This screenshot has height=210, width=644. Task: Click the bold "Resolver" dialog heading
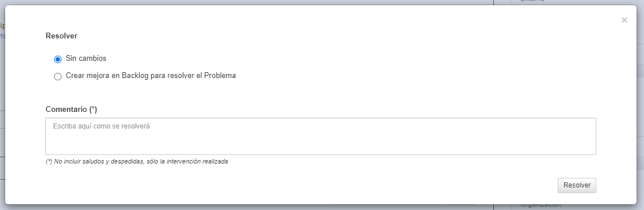(62, 36)
